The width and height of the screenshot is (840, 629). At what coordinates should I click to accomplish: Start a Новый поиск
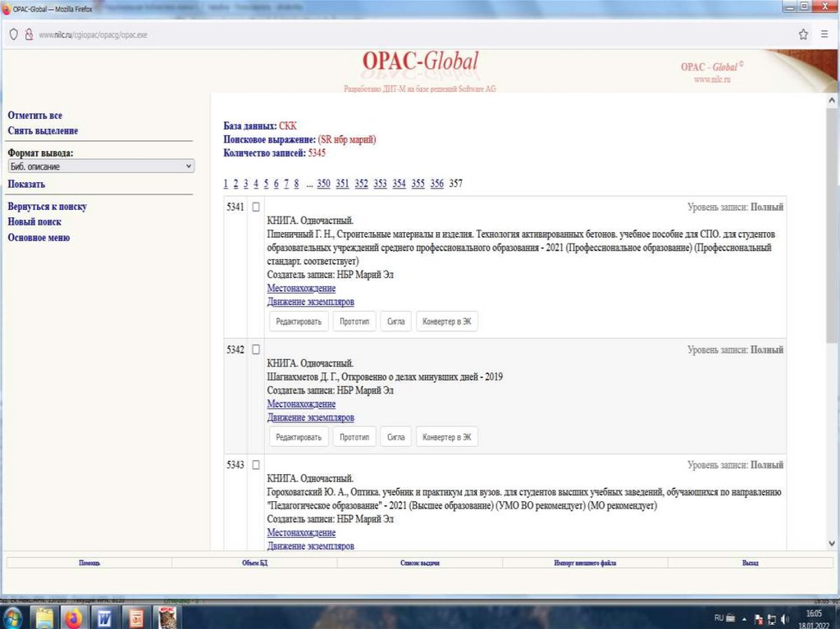click(x=34, y=221)
